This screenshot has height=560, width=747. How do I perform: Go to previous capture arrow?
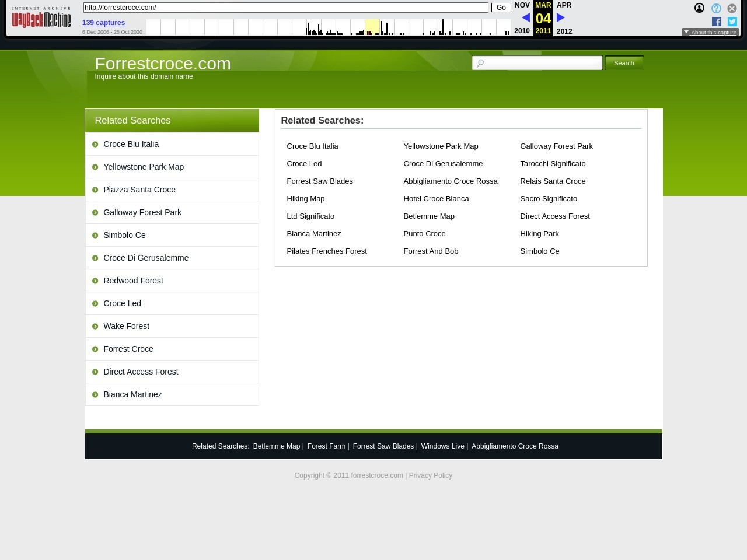click(x=526, y=18)
